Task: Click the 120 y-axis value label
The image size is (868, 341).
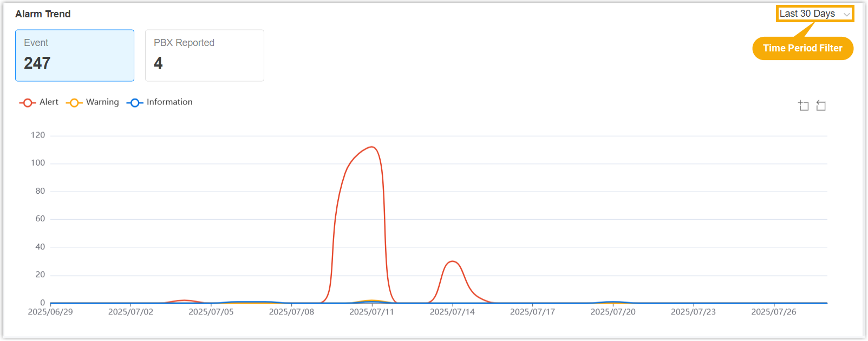Action: coord(38,135)
